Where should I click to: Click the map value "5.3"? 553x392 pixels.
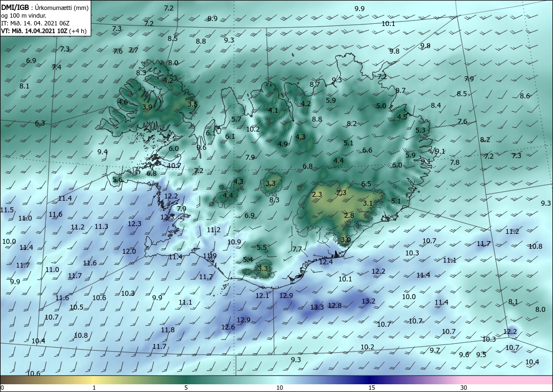tap(420, 130)
